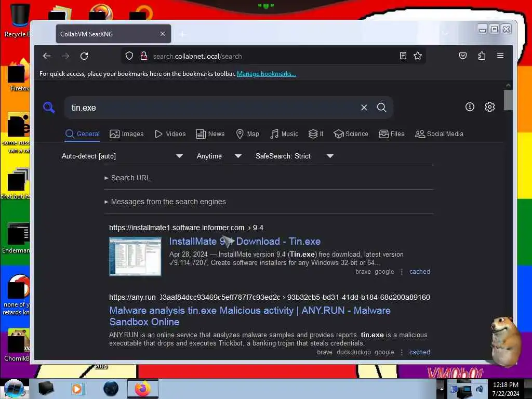This screenshot has width=532, height=399.
Task: Show hidden system tray icons arrow
Action: [x=442, y=389]
